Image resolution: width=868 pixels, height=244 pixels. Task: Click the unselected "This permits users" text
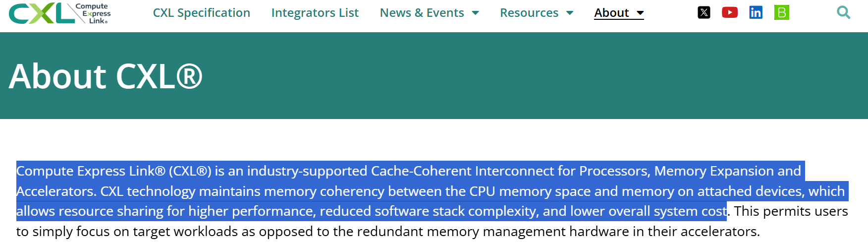pyautogui.click(x=791, y=211)
